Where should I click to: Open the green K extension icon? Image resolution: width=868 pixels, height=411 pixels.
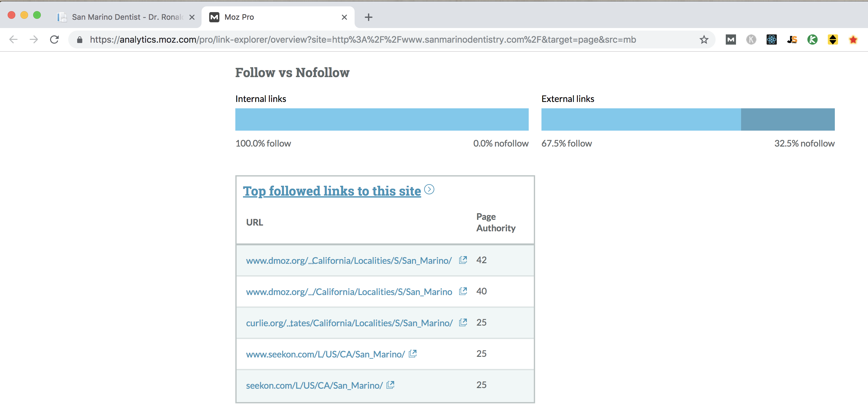tap(813, 40)
